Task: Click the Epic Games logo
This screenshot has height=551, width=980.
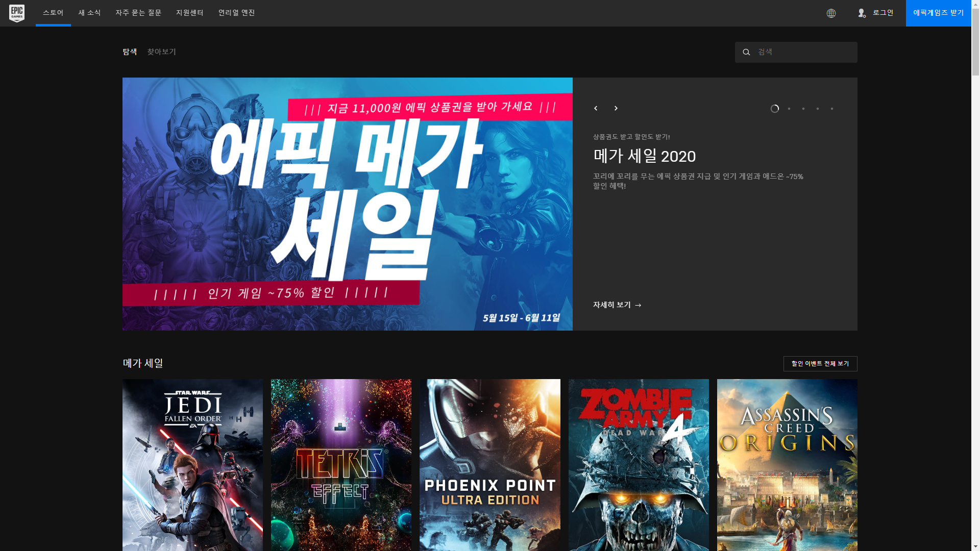Action: pyautogui.click(x=17, y=13)
